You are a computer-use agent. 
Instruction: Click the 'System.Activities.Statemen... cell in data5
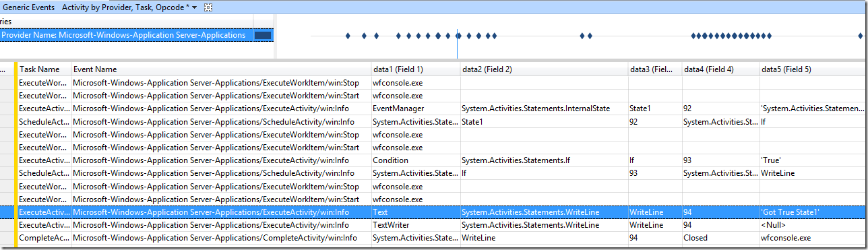(x=813, y=108)
